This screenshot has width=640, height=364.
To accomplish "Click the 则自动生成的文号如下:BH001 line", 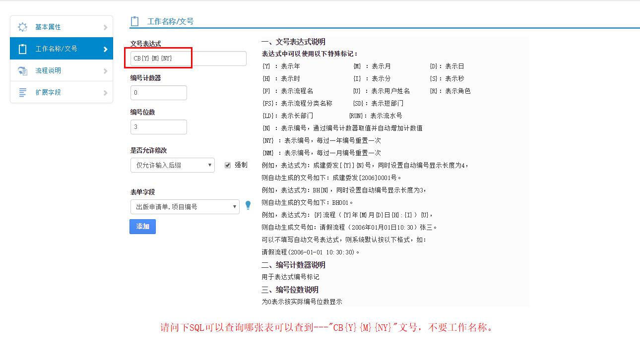I will [308, 202].
